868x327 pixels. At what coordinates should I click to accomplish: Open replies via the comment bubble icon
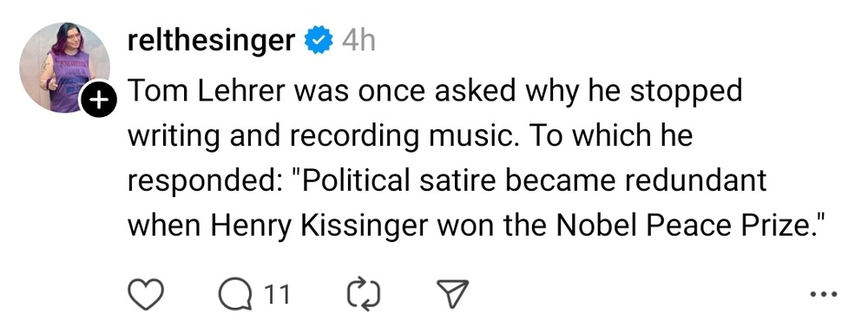pyautogui.click(x=235, y=295)
